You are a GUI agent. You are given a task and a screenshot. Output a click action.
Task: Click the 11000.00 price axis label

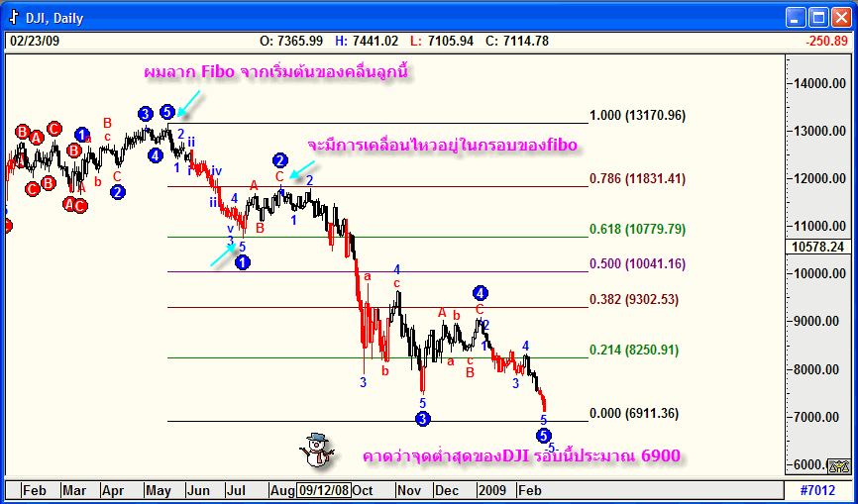(819, 226)
